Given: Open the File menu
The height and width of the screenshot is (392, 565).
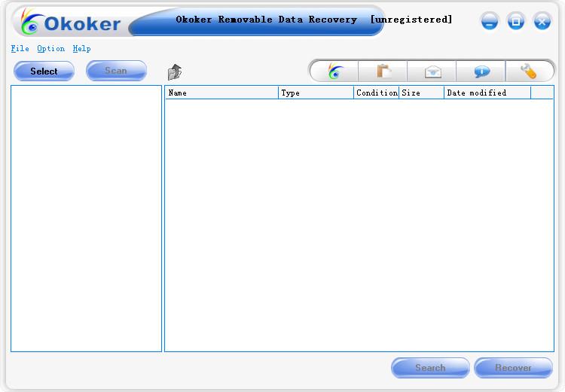Looking at the screenshot, I should (20, 49).
